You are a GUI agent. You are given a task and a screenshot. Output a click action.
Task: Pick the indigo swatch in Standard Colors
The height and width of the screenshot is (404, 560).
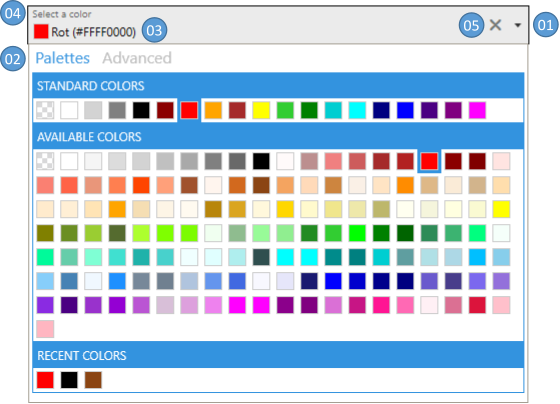[429, 110]
